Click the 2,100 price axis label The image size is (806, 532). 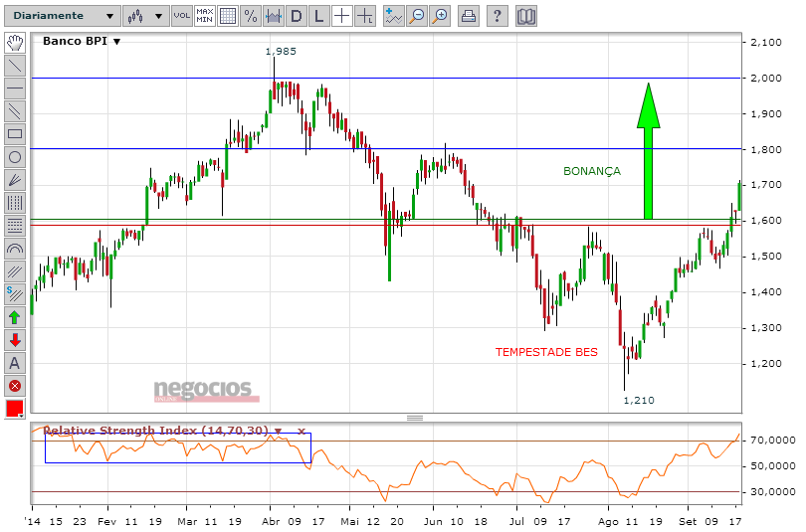tap(766, 43)
